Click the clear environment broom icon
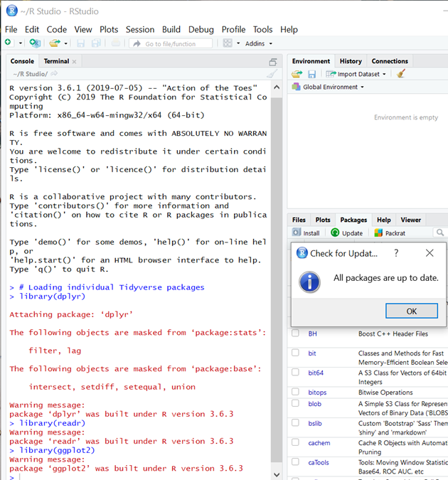Image resolution: width=448 pixels, height=480 pixels. coord(401,73)
